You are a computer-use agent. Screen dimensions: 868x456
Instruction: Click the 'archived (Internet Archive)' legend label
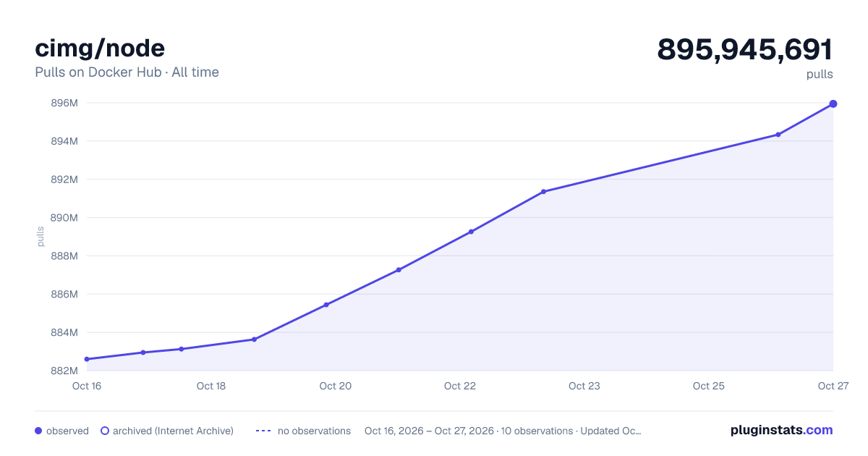pos(173,431)
